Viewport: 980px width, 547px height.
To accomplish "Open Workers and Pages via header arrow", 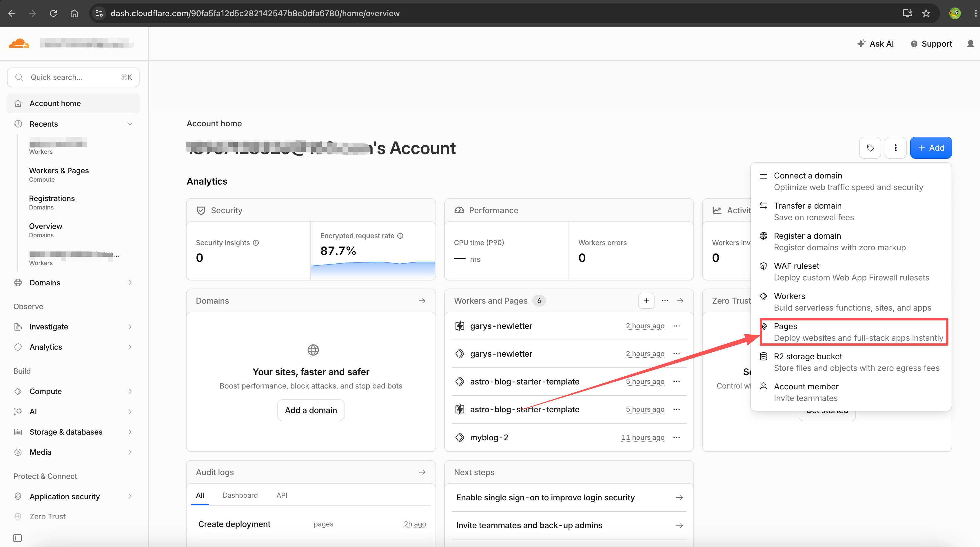I will coord(680,300).
